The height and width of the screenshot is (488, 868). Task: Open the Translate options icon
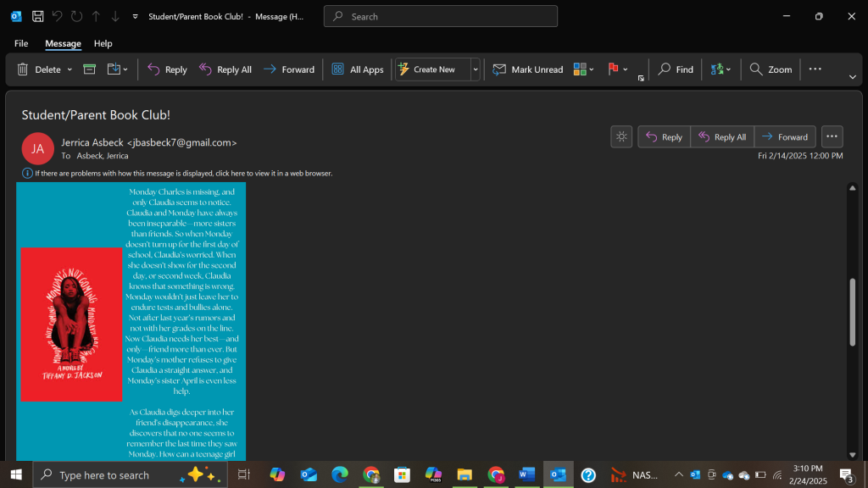(721, 69)
